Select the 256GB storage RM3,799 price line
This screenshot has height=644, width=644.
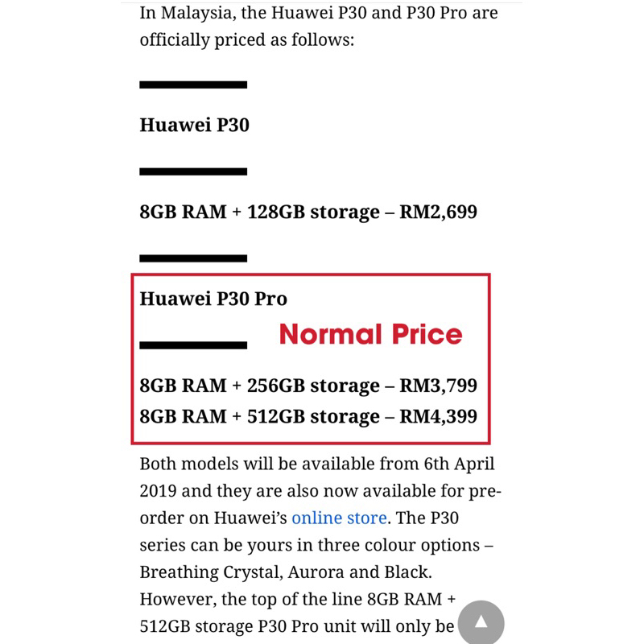(x=308, y=386)
